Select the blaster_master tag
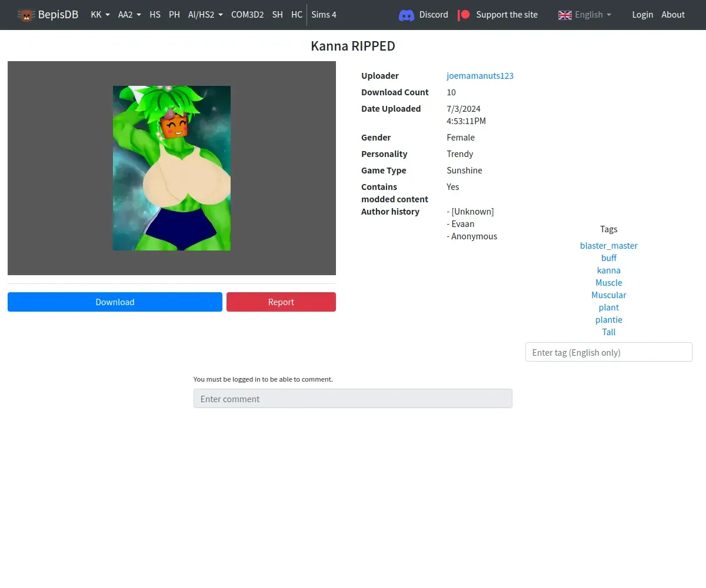 (609, 246)
